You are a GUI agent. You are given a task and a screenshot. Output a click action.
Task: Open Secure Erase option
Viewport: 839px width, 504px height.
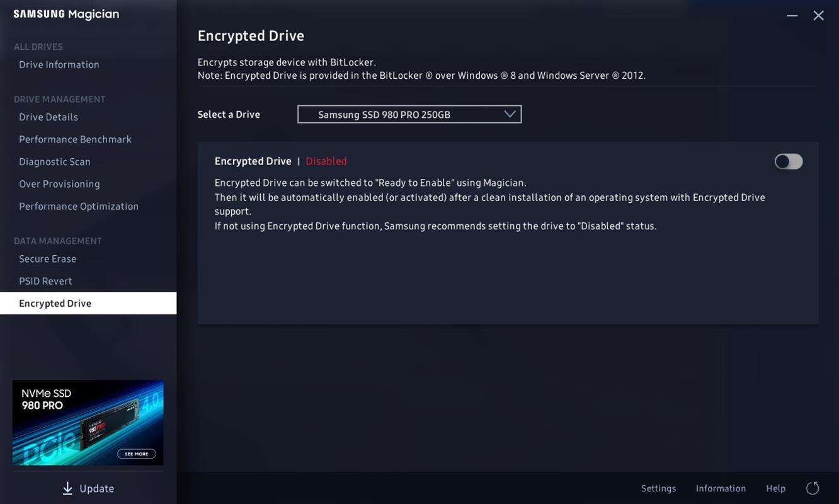point(48,259)
